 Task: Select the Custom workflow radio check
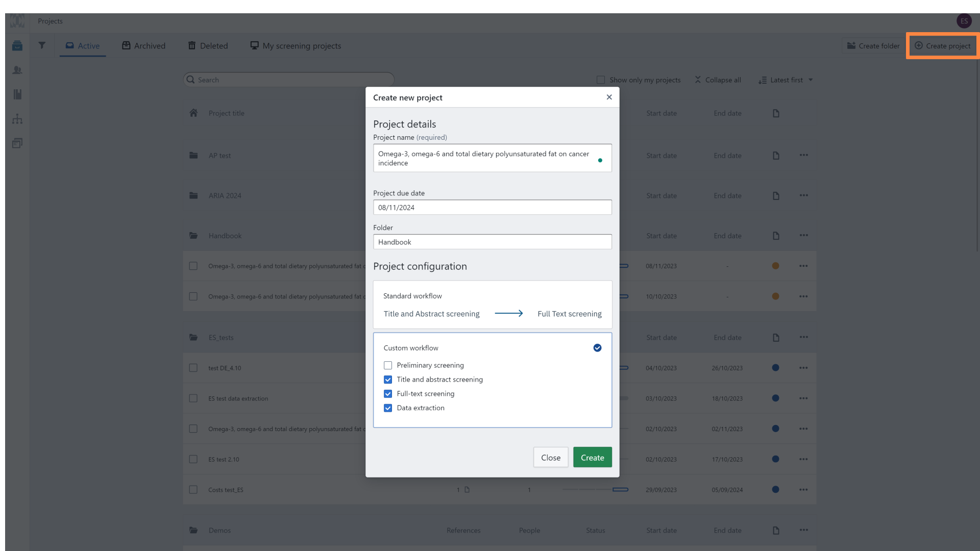[597, 348]
